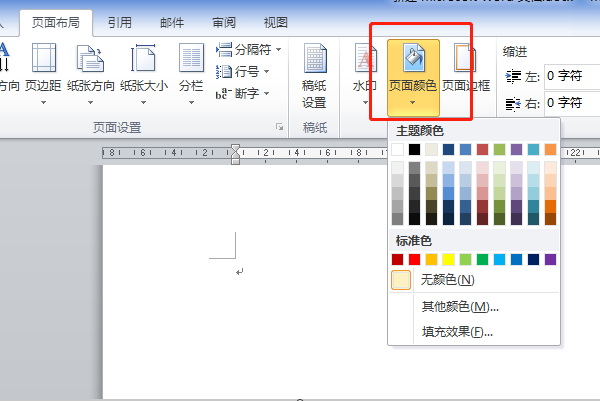The image size is (600, 401).
Task: Select standard green swatch
Action: pos(483,259)
